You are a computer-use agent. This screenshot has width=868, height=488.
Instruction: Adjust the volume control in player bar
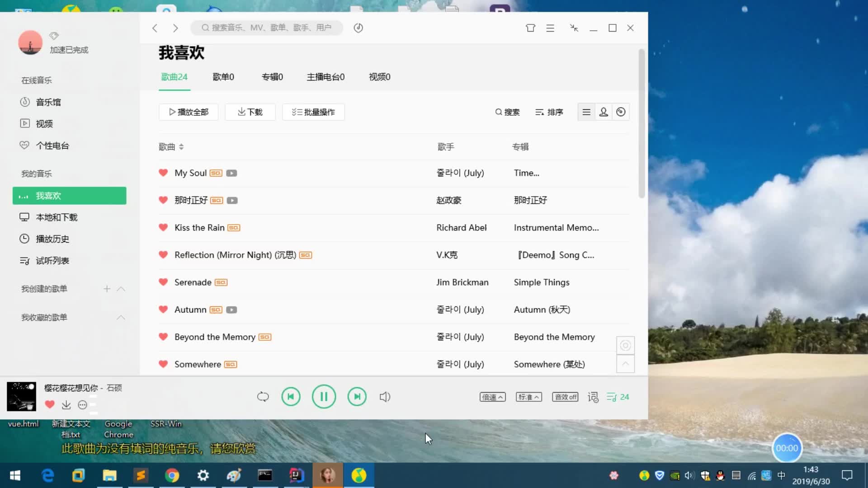click(x=385, y=396)
